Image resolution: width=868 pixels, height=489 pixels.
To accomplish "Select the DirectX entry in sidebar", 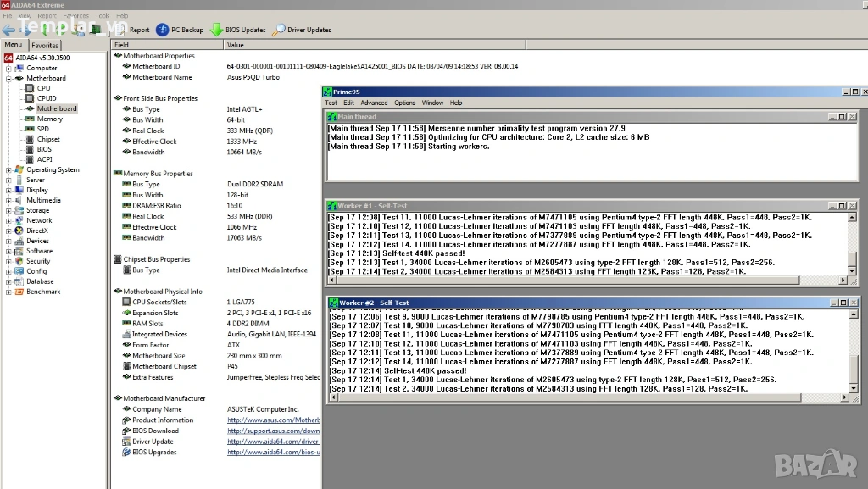I will pos(36,231).
